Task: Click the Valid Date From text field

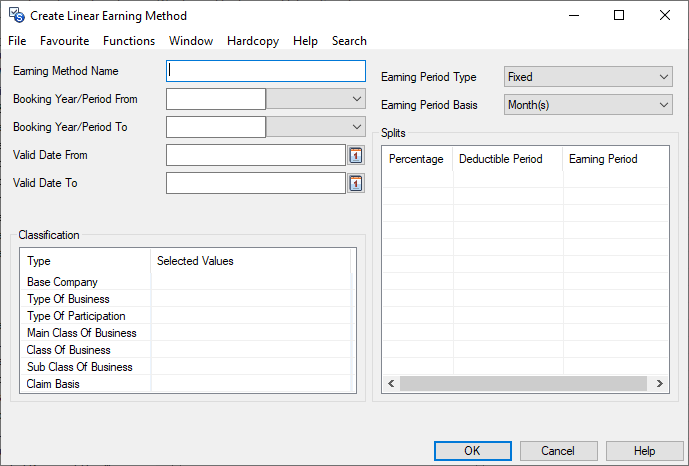Action: (256, 155)
